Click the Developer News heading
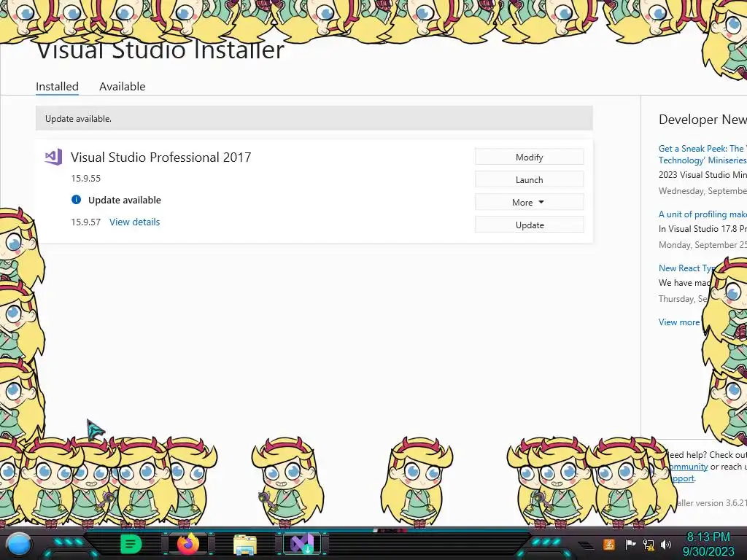This screenshot has height=560, width=747. coord(703,120)
